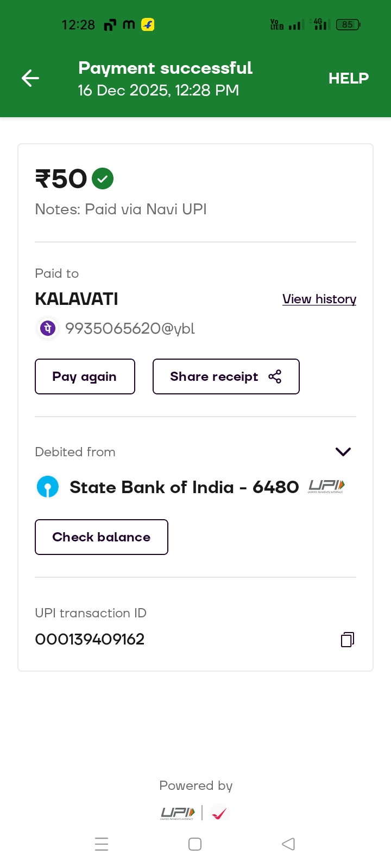Copy the UPI transaction ID
The height and width of the screenshot is (868, 391).
tap(348, 640)
